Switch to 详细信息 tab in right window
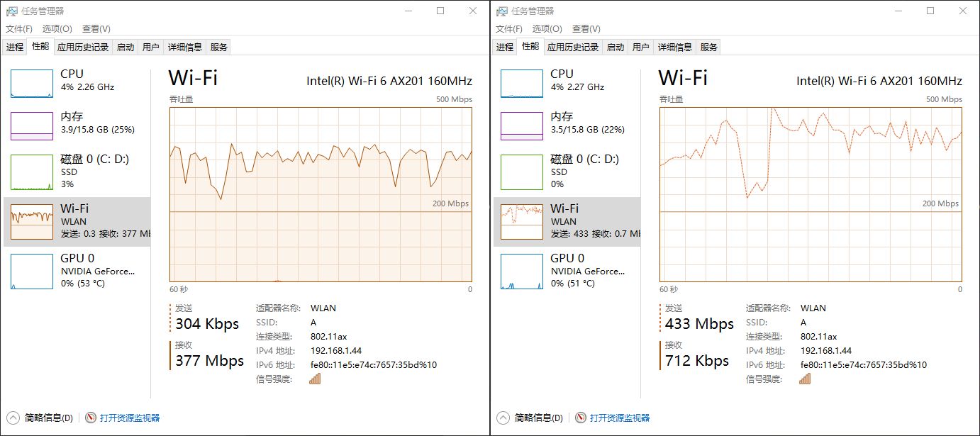This screenshot has width=980, height=436. pyautogui.click(x=675, y=47)
